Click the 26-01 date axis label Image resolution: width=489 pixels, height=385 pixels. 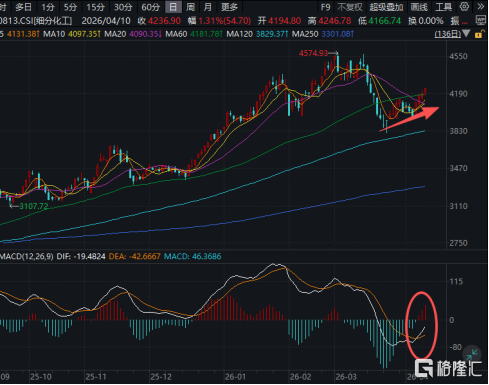point(235,377)
